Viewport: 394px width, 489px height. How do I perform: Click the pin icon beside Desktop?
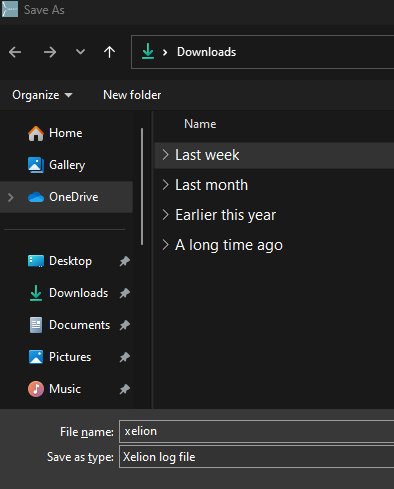pyautogui.click(x=125, y=261)
